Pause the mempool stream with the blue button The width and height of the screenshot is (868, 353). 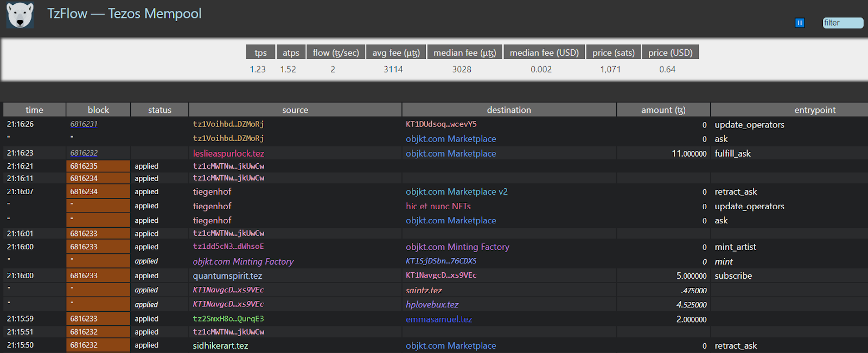tap(800, 23)
